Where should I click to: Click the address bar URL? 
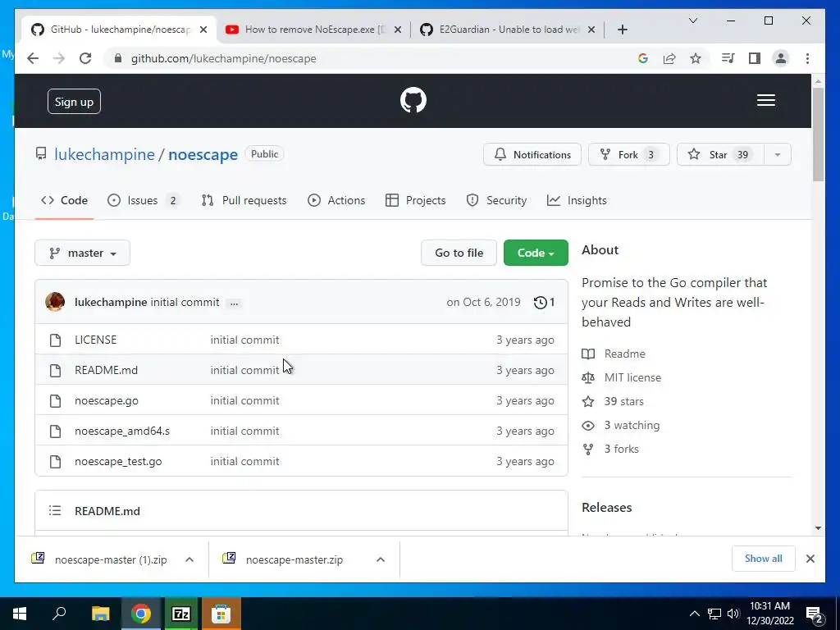point(223,58)
